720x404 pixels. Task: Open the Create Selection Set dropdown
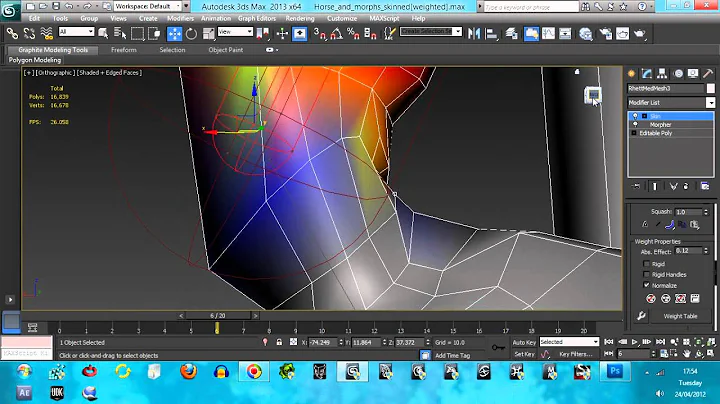click(431, 32)
